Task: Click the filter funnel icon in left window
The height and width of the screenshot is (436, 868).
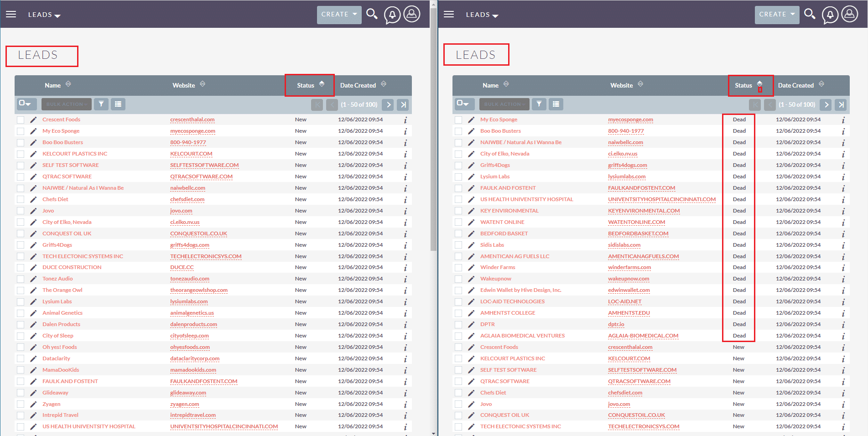Action: (101, 104)
